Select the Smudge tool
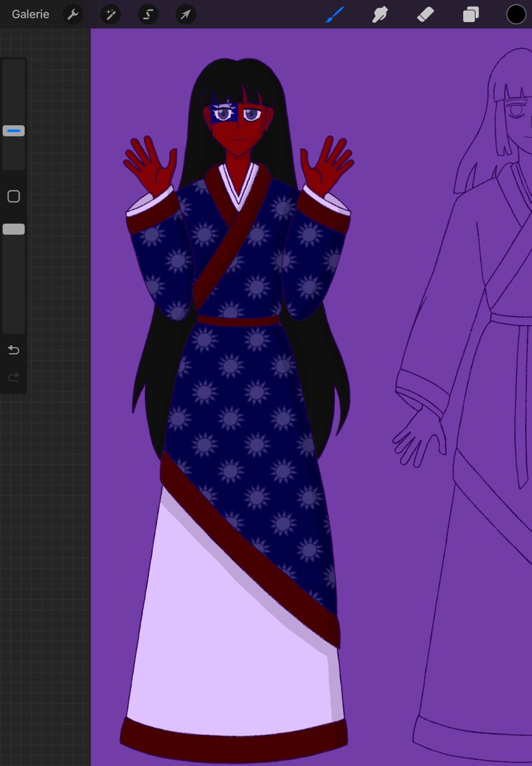 (x=380, y=13)
